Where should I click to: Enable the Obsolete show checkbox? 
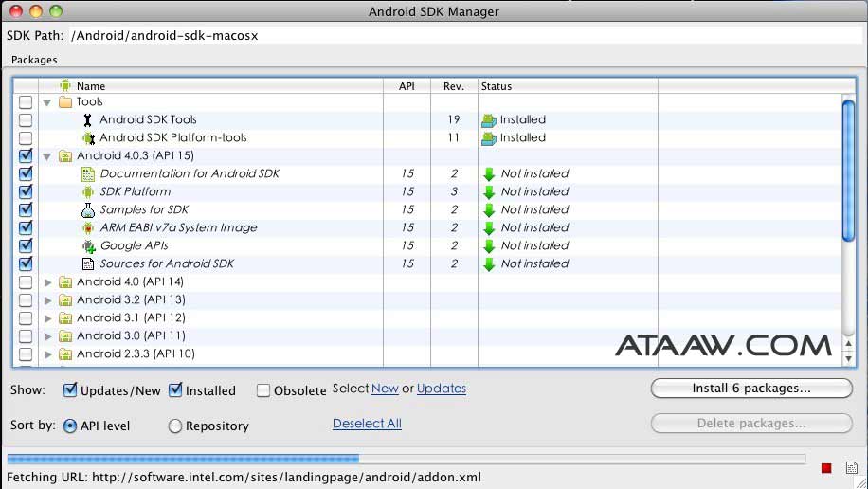263,390
